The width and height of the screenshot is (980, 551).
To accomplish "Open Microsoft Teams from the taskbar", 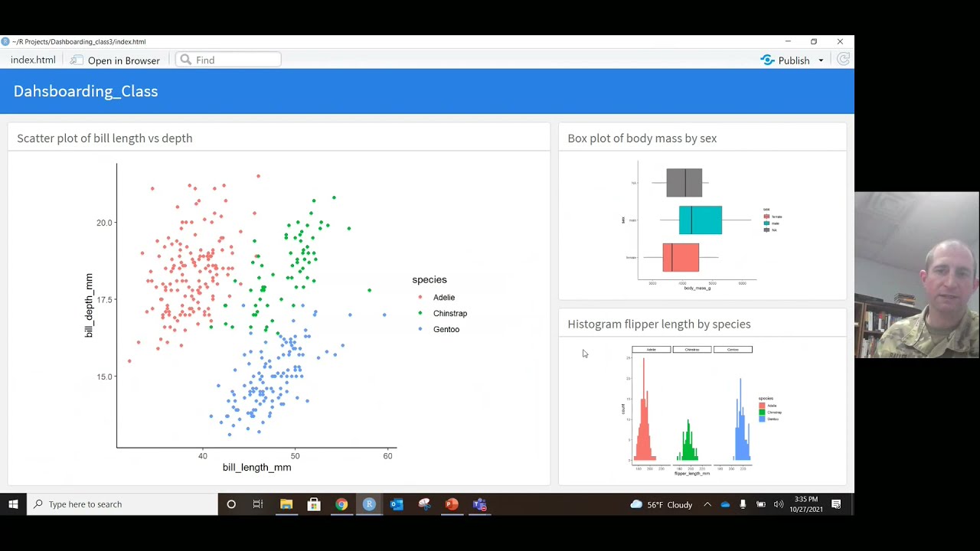I will point(479,504).
